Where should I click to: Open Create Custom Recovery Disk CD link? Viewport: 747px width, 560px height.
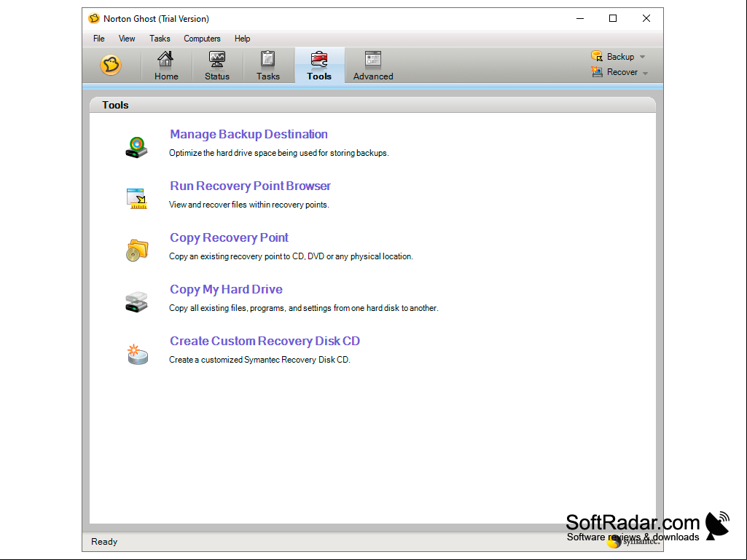(x=265, y=341)
